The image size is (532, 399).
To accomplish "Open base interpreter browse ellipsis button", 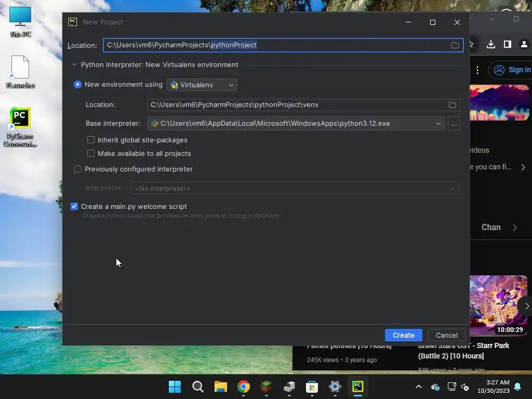I will (454, 124).
